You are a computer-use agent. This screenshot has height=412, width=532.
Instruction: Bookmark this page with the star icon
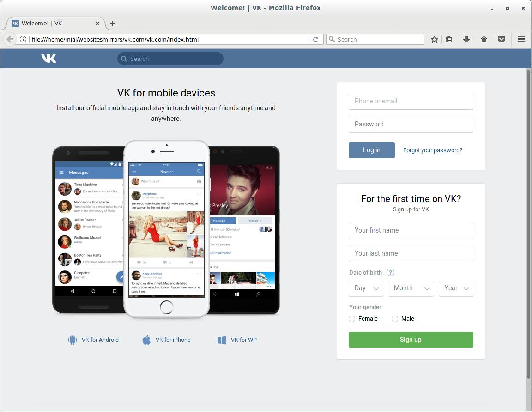(434, 39)
